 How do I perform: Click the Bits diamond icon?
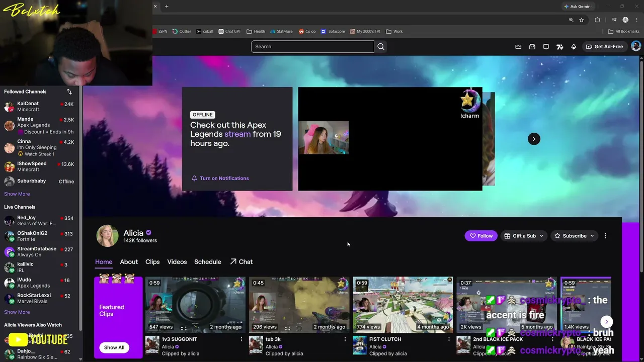(574, 47)
